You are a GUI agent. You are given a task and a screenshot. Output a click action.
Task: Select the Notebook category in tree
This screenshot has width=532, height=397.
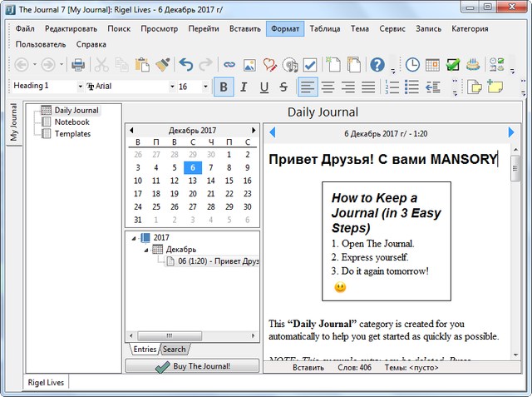(71, 122)
